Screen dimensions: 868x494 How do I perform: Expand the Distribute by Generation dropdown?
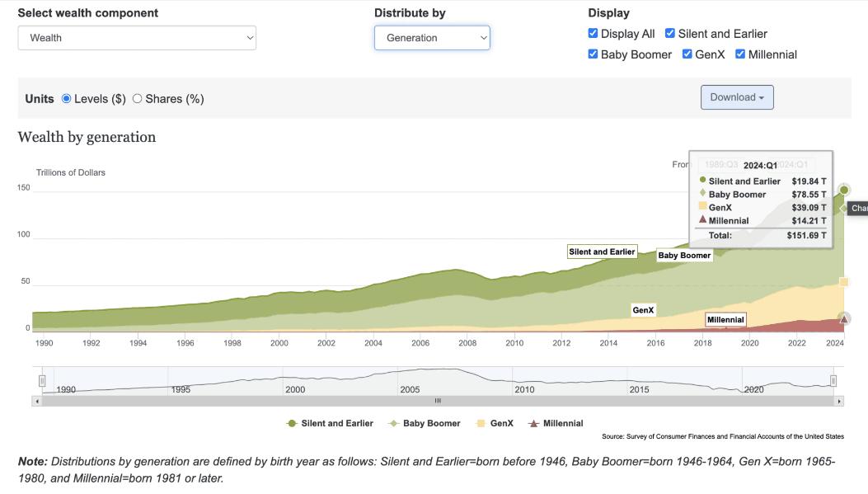432,38
